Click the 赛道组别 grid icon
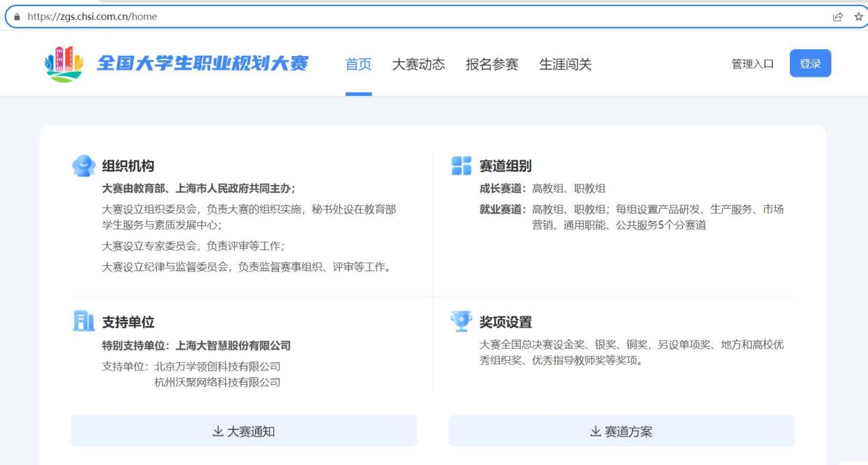The height and width of the screenshot is (465, 868). tap(461, 166)
